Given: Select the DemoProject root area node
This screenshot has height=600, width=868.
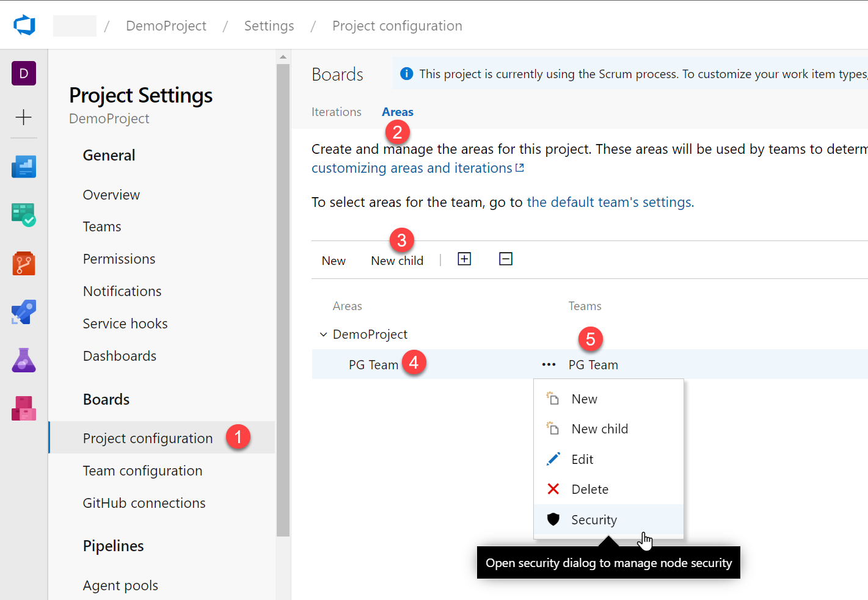Looking at the screenshot, I should click(x=370, y=334).
